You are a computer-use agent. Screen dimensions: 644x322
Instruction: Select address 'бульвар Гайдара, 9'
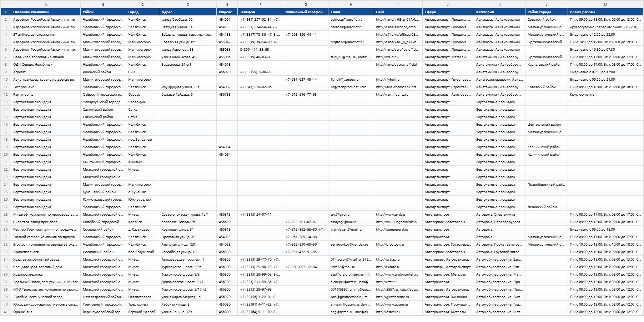pos(188,94)
